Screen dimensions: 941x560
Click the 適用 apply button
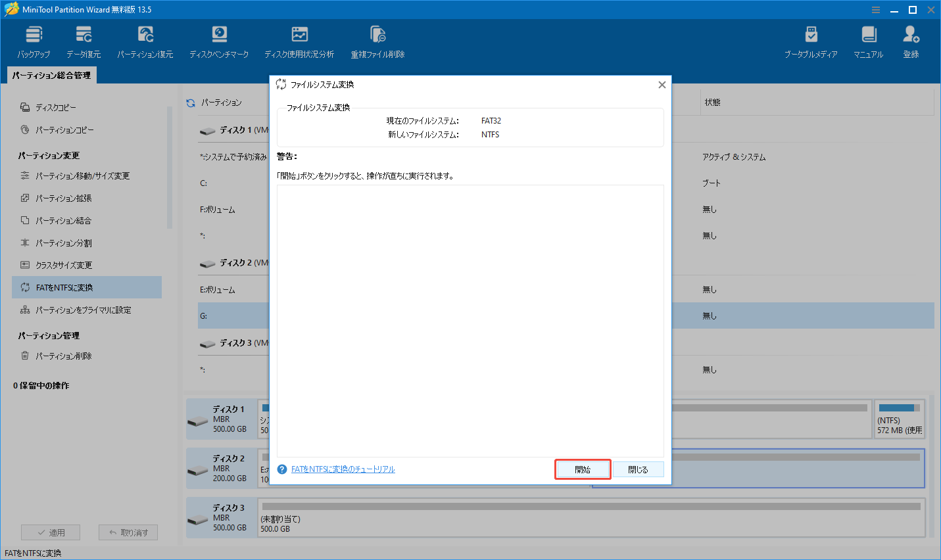(51, 532)
